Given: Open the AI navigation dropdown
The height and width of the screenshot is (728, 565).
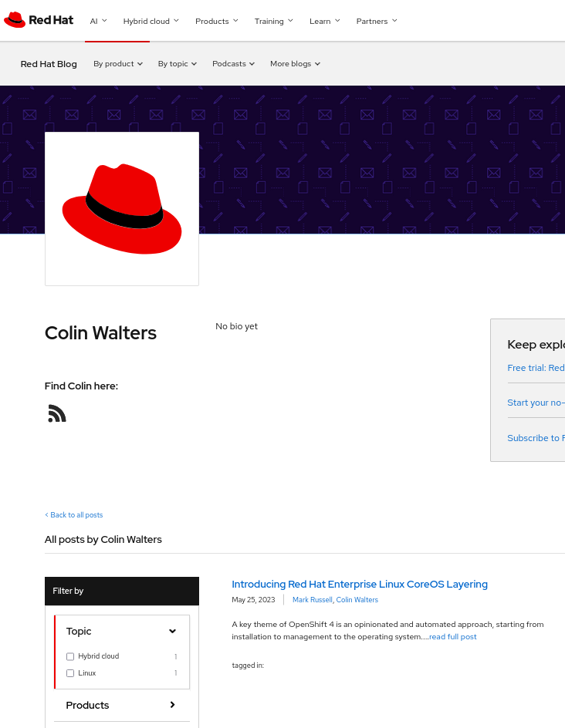Looking at the screenshot, I should click(99, 21).
